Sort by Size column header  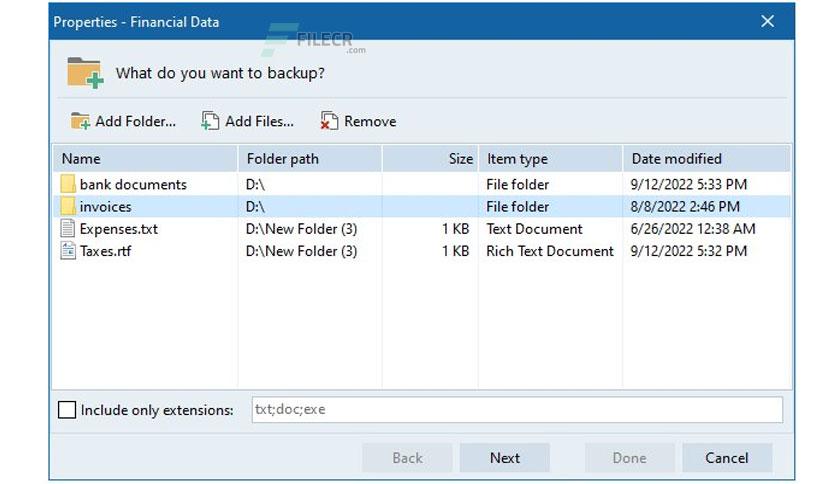click(x=430, y=159)
